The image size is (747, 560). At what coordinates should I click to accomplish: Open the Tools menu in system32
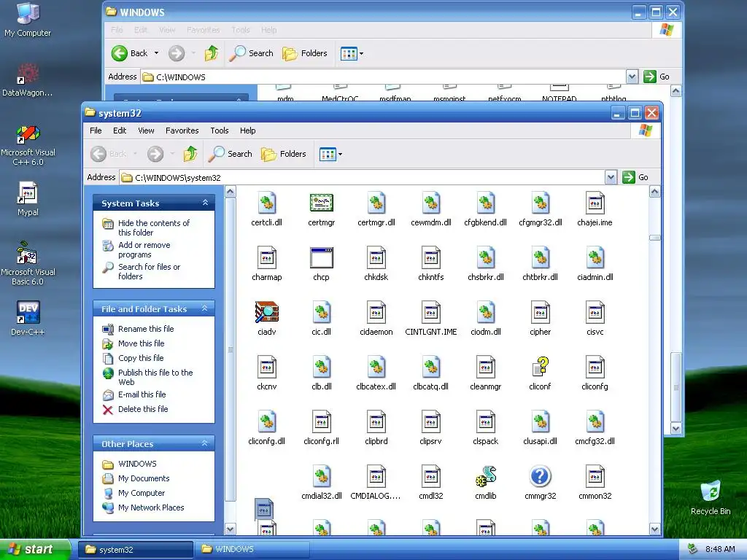[x=220, y=131]
